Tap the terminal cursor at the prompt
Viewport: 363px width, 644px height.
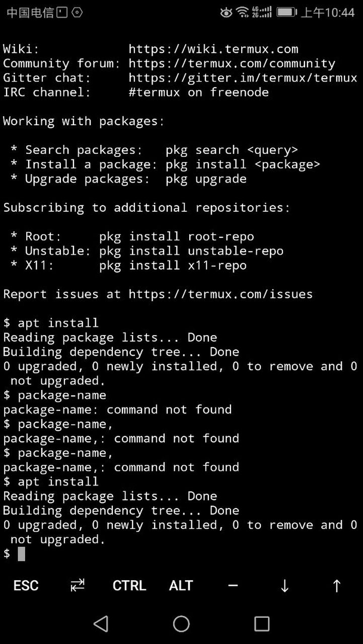21,554
